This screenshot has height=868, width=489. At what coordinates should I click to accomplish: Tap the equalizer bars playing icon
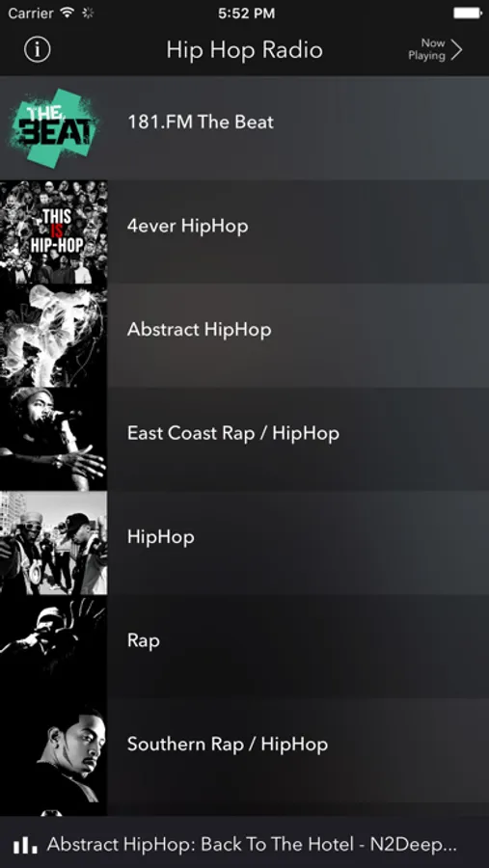25,845
